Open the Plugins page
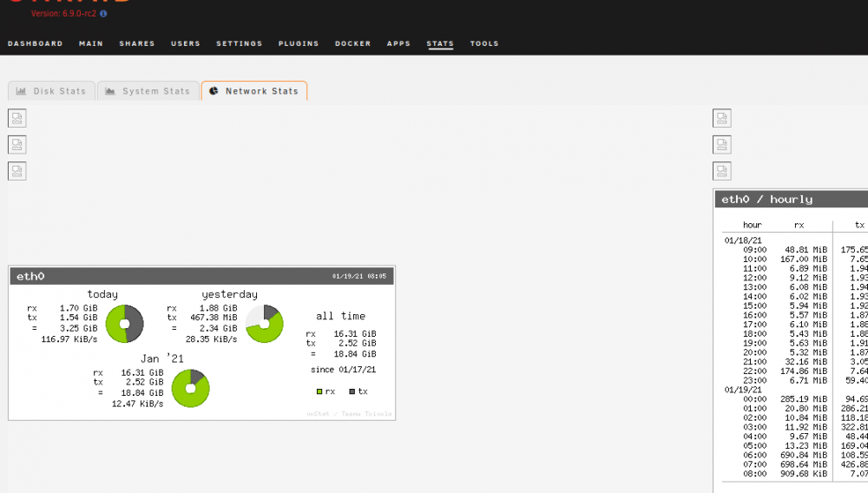 pyautogui.click(x=299, y=43)
